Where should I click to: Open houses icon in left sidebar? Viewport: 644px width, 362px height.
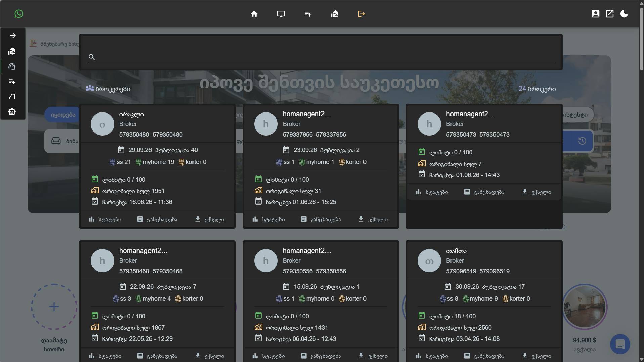(12, 51)
